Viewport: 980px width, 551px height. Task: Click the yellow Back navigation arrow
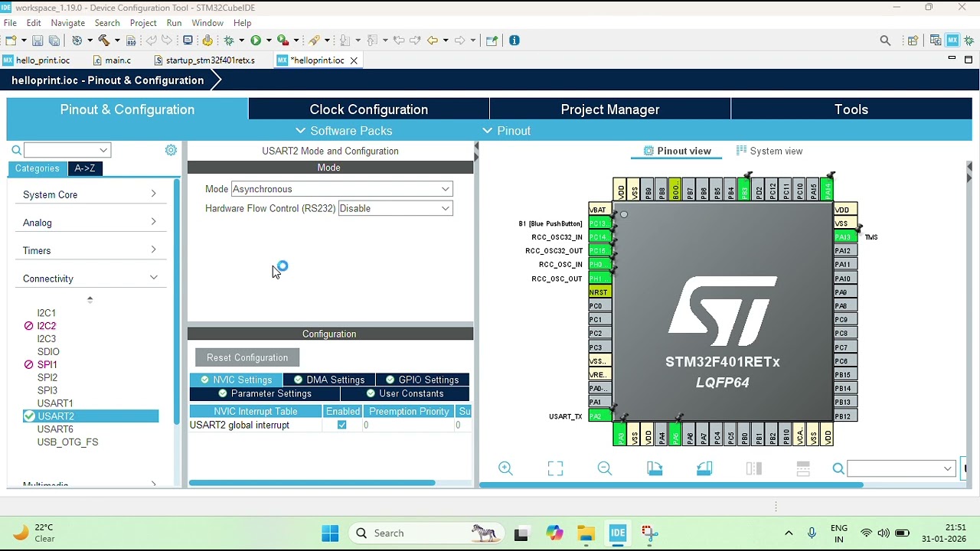433,41
